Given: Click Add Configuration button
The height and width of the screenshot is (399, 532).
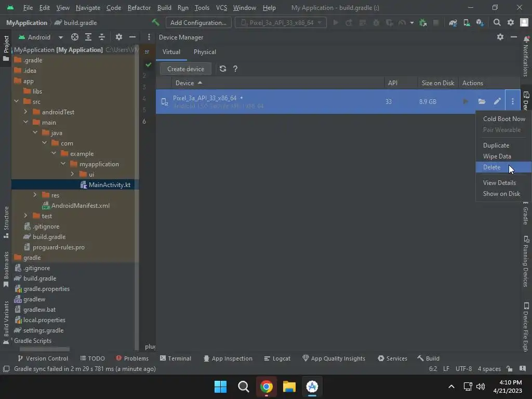Looking at the screenshot, I should (x=198, y=23).
